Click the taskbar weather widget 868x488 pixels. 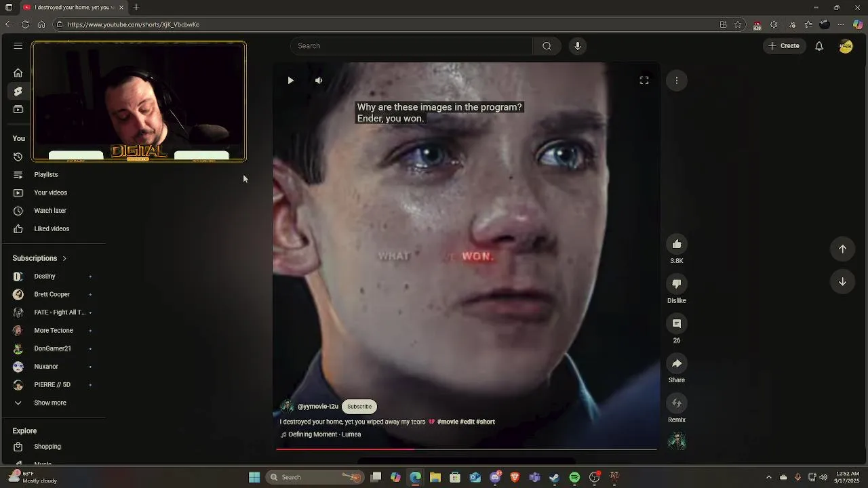point(33,477)
